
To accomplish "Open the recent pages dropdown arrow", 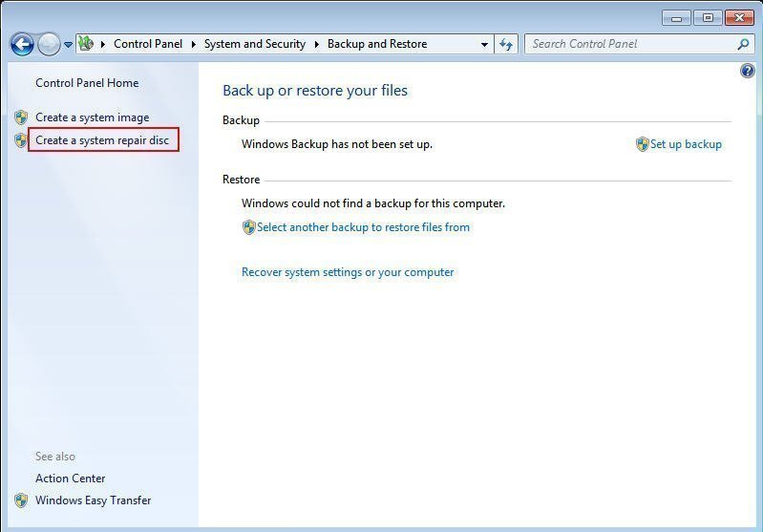I will click(x=68, y=45).
